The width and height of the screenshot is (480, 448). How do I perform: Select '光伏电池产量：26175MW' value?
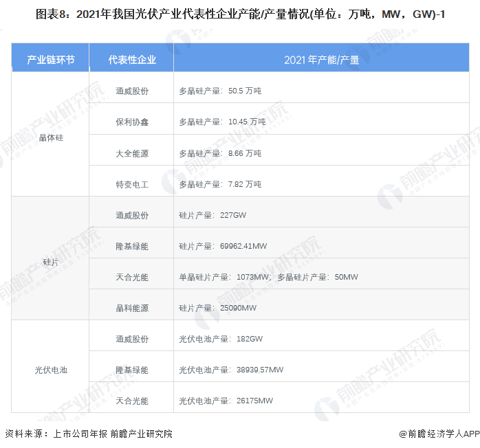pyautogui.click(x=226, y=401)
